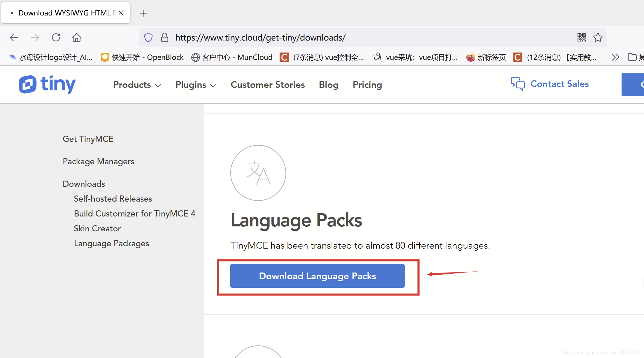The height and width of the screenshot is (358, 644).
Task: Open the Pricing menu item
Action: click(367, 85)
